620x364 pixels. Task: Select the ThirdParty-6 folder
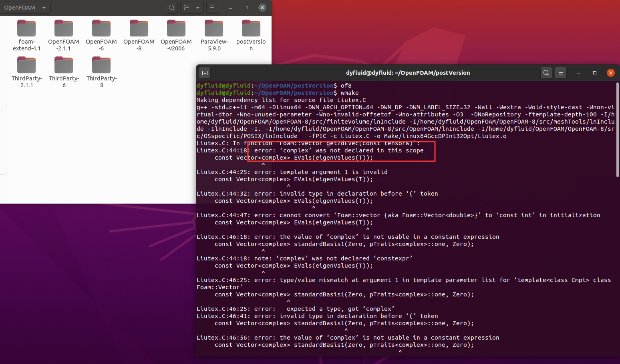(x=64, y=72)
